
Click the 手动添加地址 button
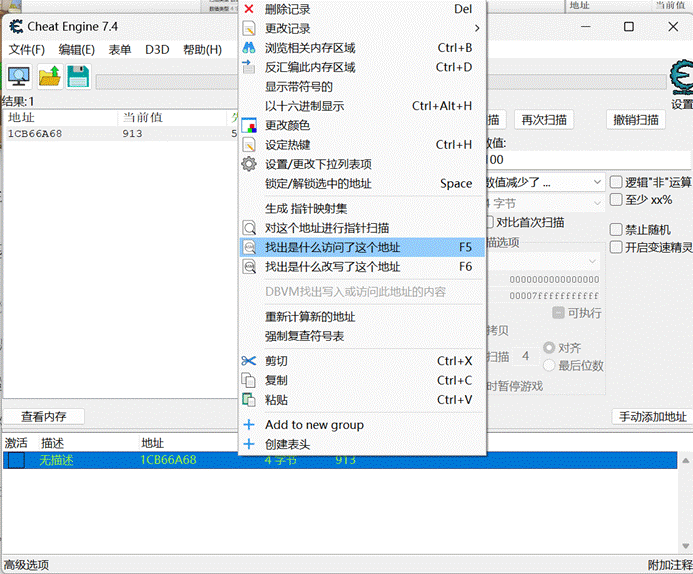(652, 416)
